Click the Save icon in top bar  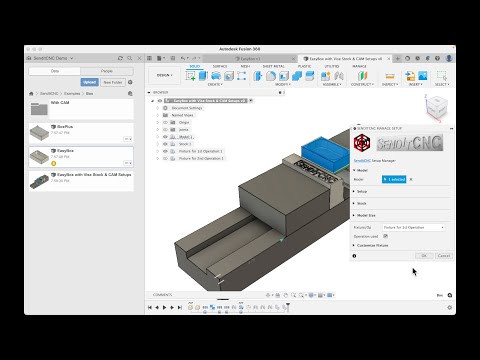pos(173,58)
